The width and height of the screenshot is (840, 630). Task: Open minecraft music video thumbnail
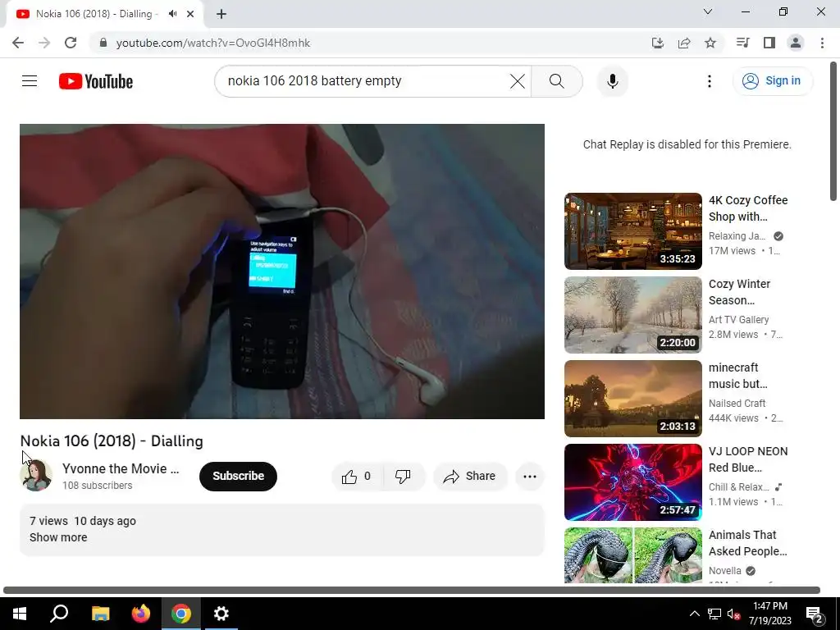pyautogui.click(x=632, y=399)
